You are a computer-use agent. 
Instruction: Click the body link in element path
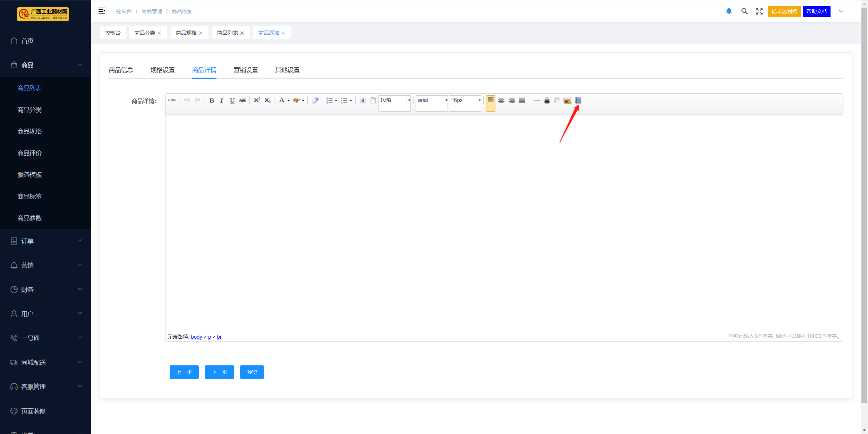coord(196,337)
